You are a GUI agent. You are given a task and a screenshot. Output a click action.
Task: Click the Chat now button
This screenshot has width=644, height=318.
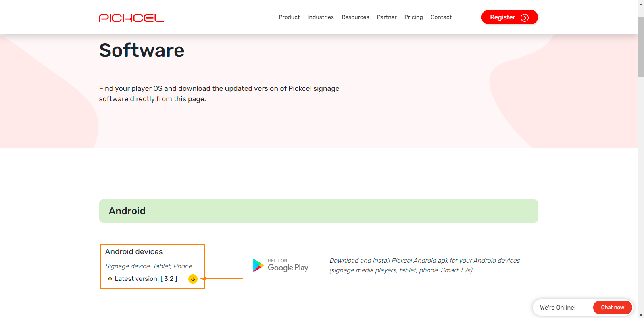(x=613, y=308)
